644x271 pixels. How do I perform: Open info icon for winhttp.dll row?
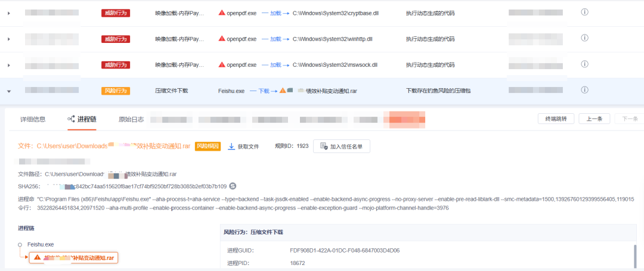[x=585, y=38]
